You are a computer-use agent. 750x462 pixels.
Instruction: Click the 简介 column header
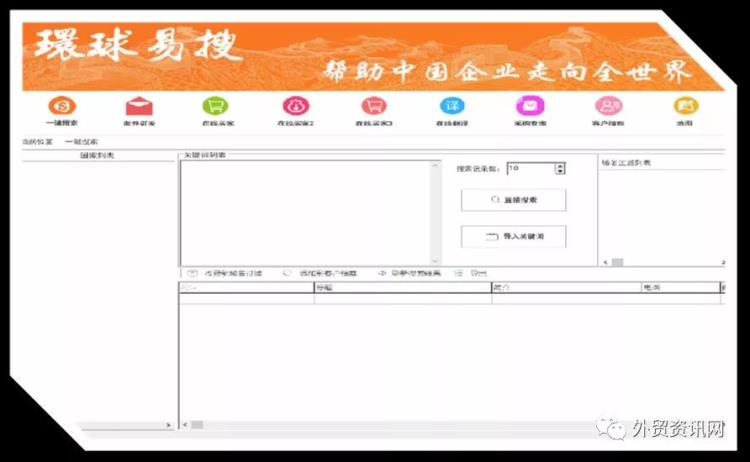tap(566, 287)
